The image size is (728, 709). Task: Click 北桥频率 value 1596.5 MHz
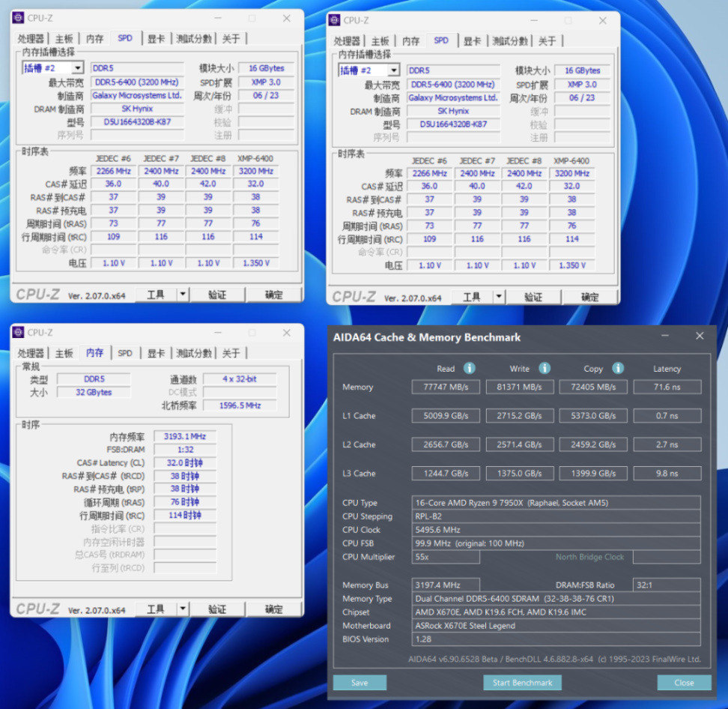[240, 405]
